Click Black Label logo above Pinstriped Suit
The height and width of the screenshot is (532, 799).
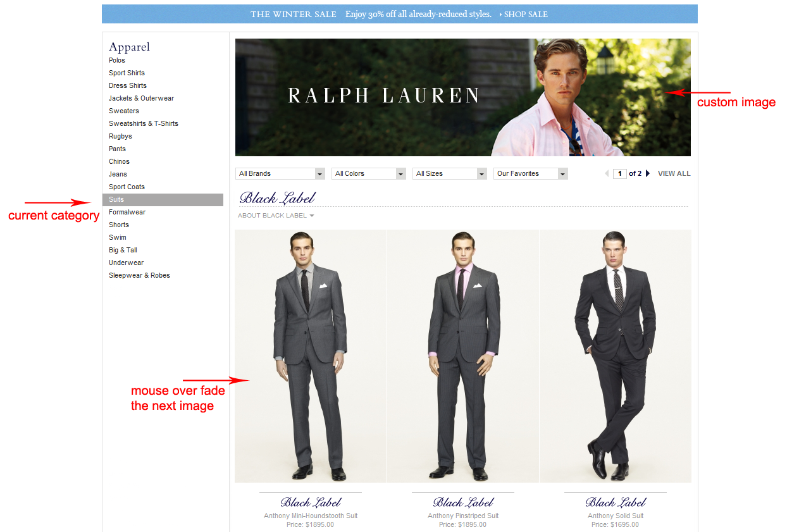[463, 503]
